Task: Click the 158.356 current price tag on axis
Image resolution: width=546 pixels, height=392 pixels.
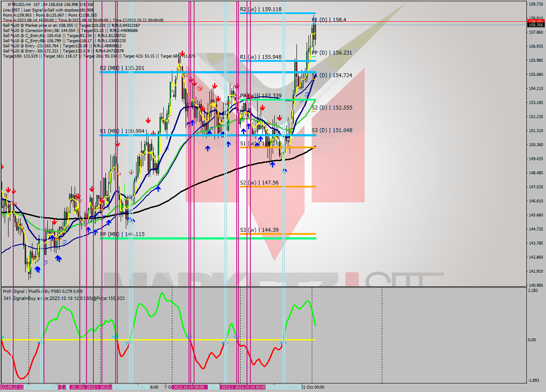Action: point(536,25)
